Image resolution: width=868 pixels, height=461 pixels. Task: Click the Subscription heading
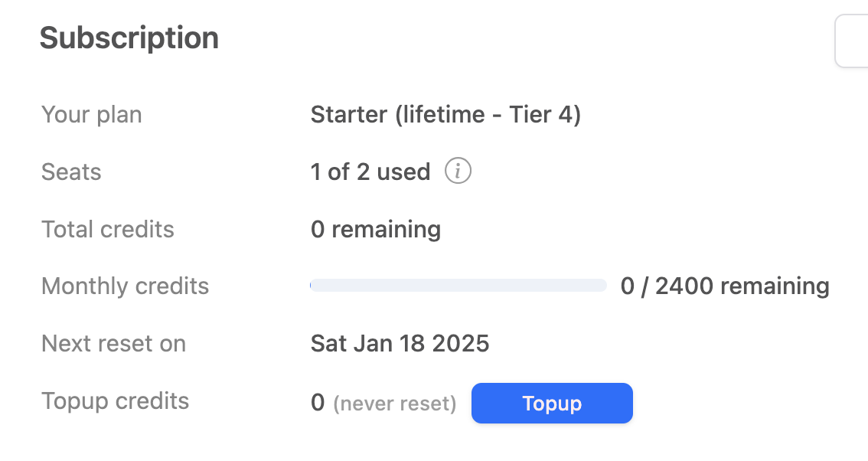(129, 38)
